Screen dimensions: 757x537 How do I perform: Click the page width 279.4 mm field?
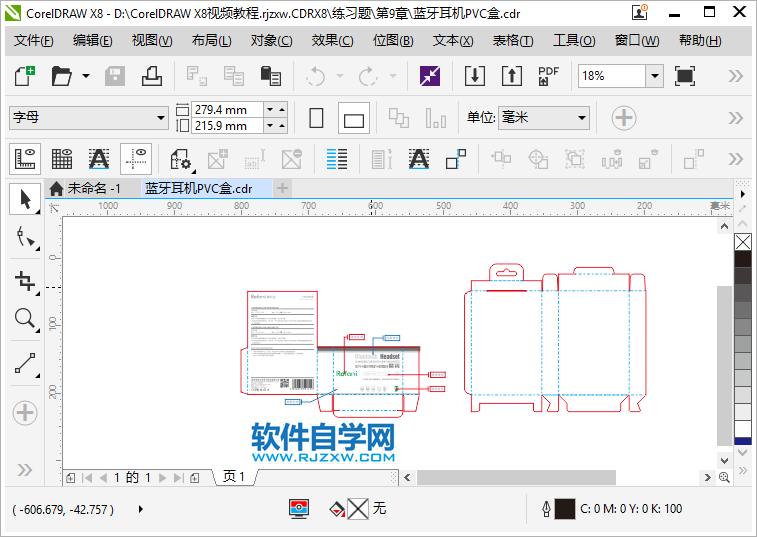(227, 110)
